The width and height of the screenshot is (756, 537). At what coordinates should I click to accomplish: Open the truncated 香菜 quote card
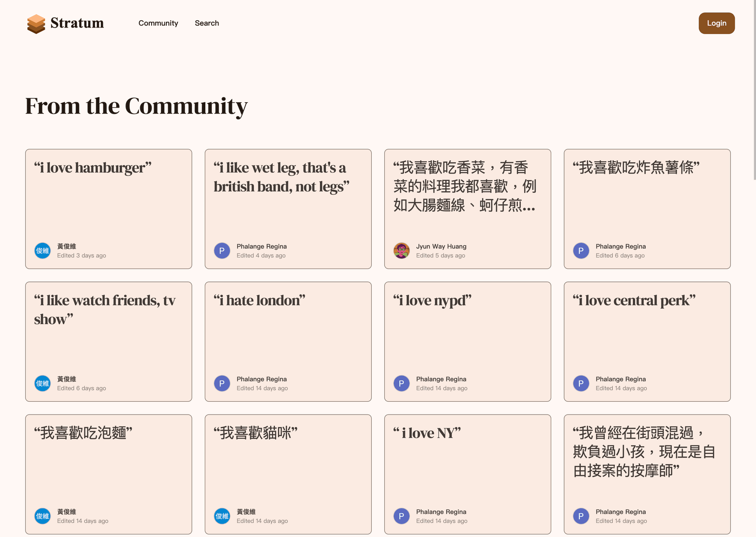click(x=467, y=209)
